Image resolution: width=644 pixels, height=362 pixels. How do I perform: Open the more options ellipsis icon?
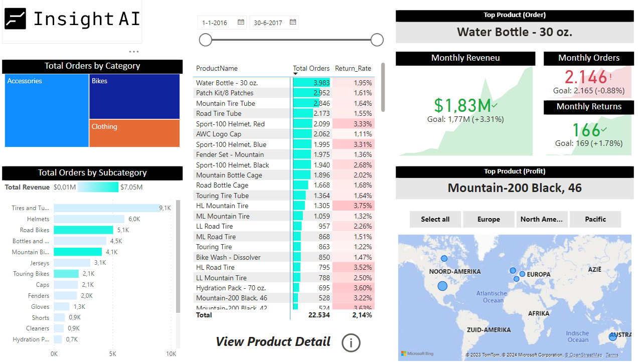(133, 52)
